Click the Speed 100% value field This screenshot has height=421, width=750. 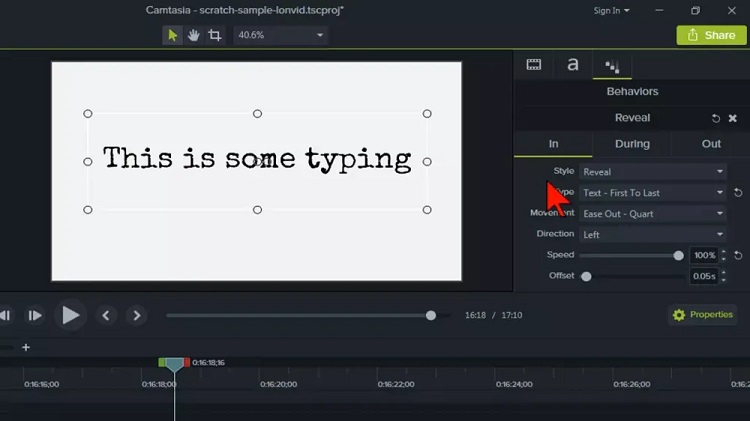[704, 255]
